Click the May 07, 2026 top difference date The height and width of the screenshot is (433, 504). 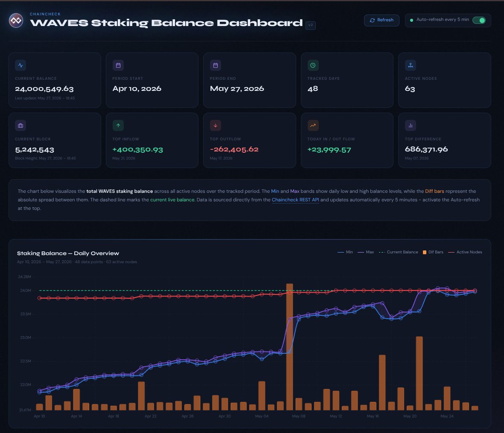point(417,158)
